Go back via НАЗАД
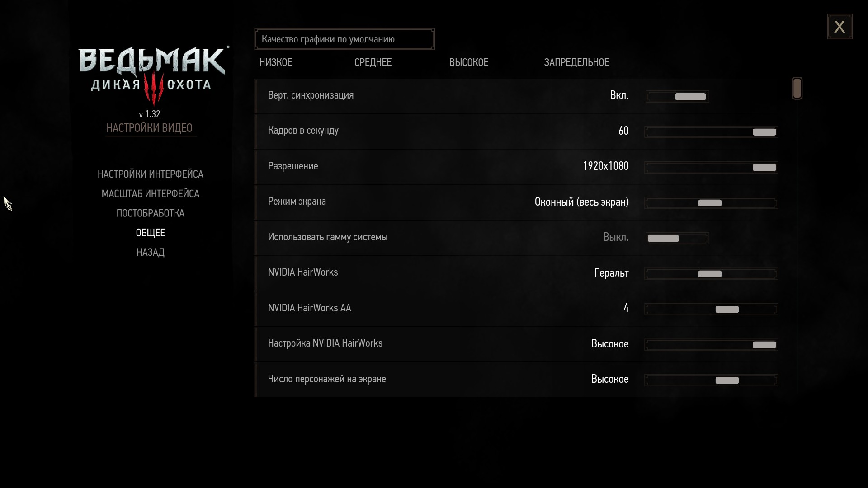The image size is (868, 488). coord(151,252)
